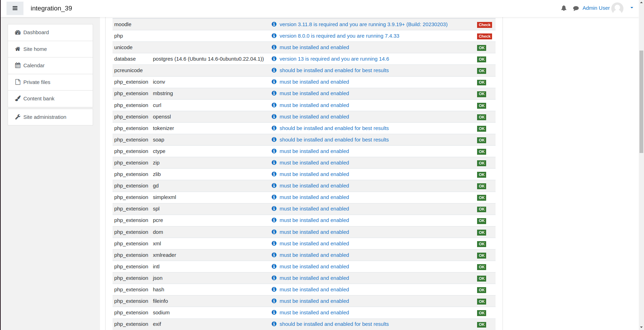Click the info icon in the database row

coord(274,59)
